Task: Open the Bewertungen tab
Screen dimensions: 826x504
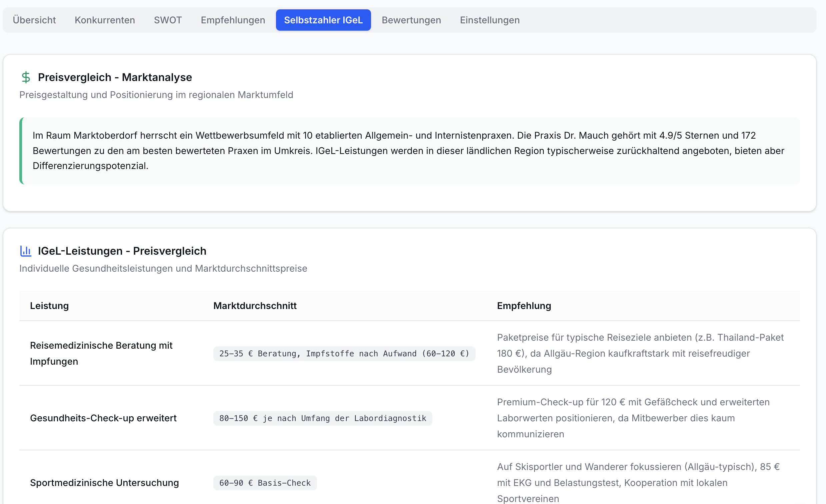Action: pos(411,20)
